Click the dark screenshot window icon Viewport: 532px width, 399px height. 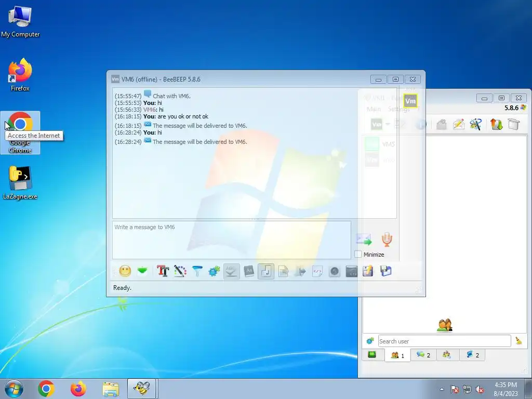coord(352,271)
